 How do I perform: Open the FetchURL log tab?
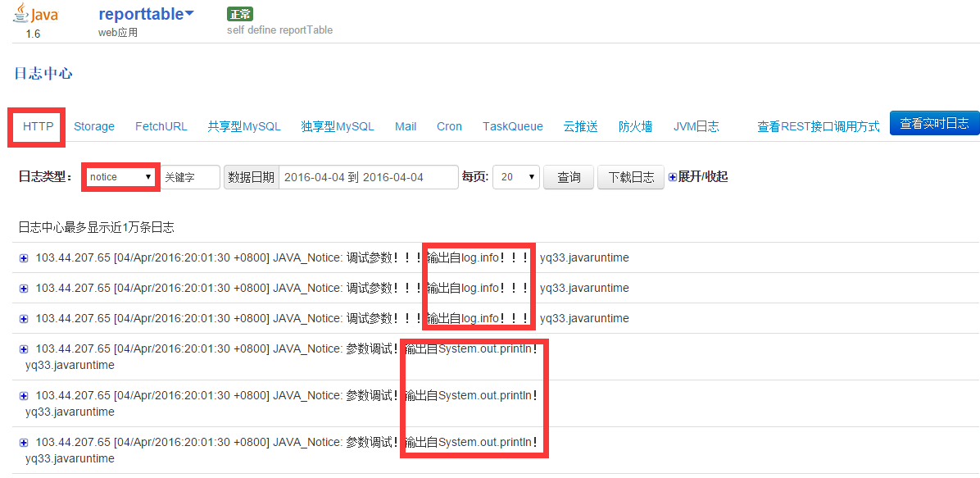(161, 126)
